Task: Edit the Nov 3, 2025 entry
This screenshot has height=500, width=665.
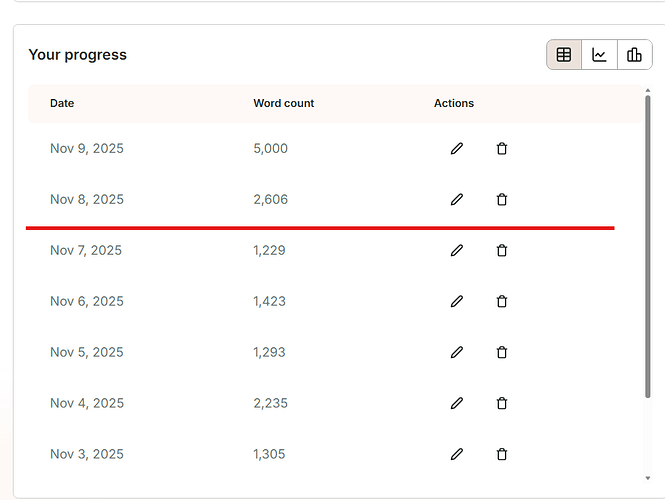Action: 457,454
